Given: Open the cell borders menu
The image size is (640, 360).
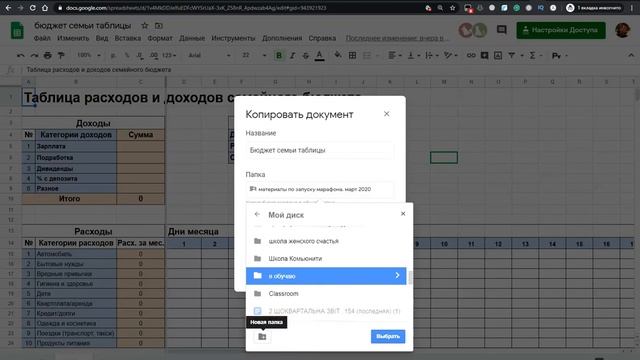Looking at the screenshot, I should (352, 55).
